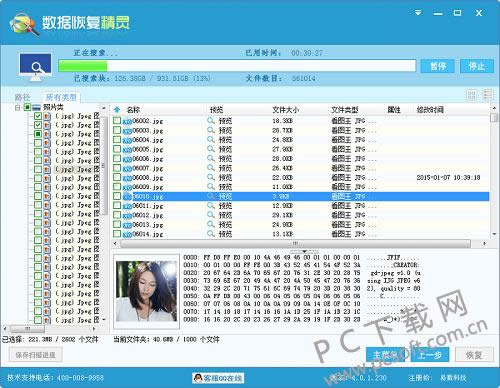The image size is (500, 388).
Task: Click the file icon of 06011.jpg
Action: 127,207
